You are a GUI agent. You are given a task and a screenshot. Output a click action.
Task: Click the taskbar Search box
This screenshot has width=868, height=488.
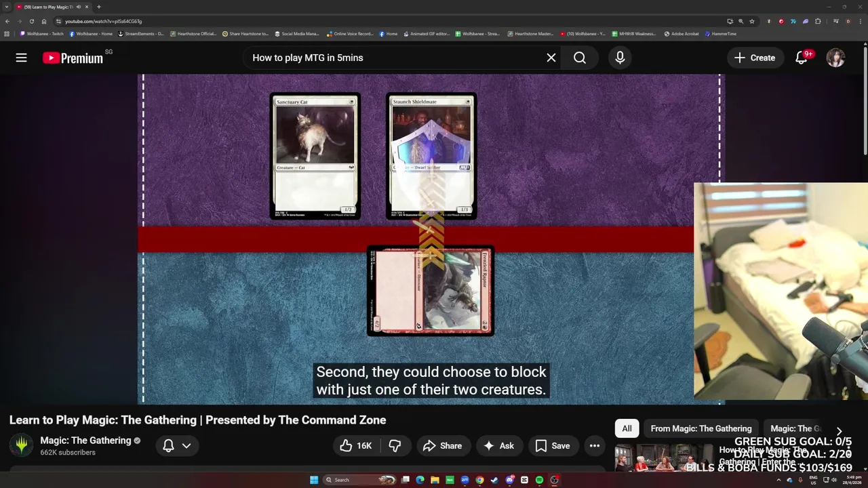[359, 480]
